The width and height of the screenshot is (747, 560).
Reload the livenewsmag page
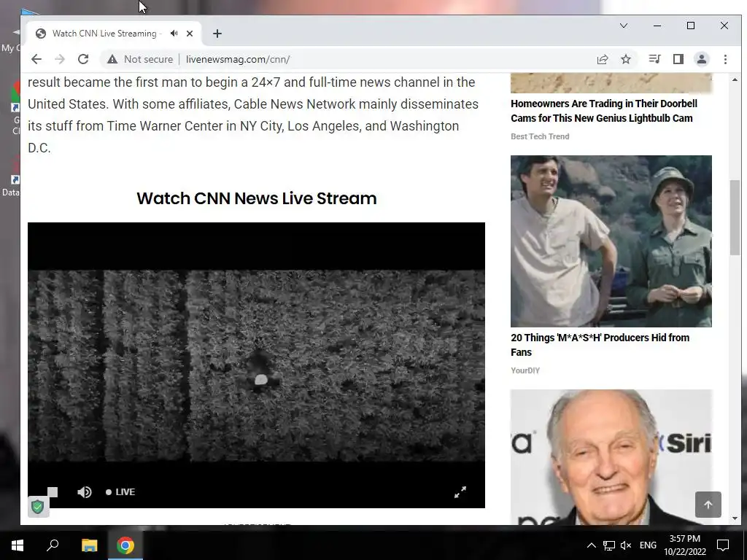(x=83, y=59)
